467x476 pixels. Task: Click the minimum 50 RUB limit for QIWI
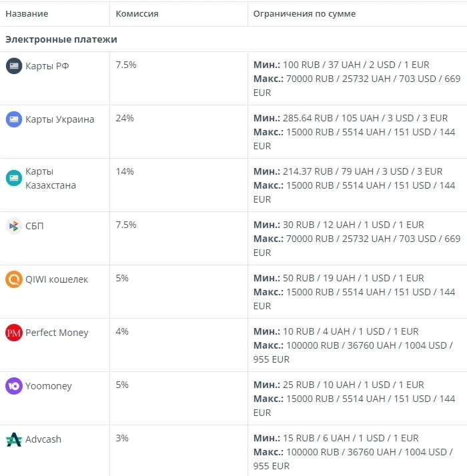coord(338,278)
